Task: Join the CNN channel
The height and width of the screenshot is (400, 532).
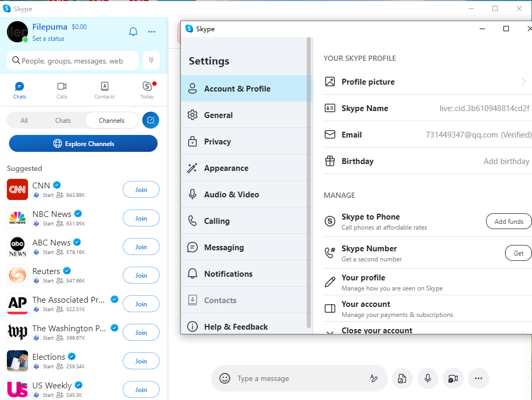Action: pos(141,189)
